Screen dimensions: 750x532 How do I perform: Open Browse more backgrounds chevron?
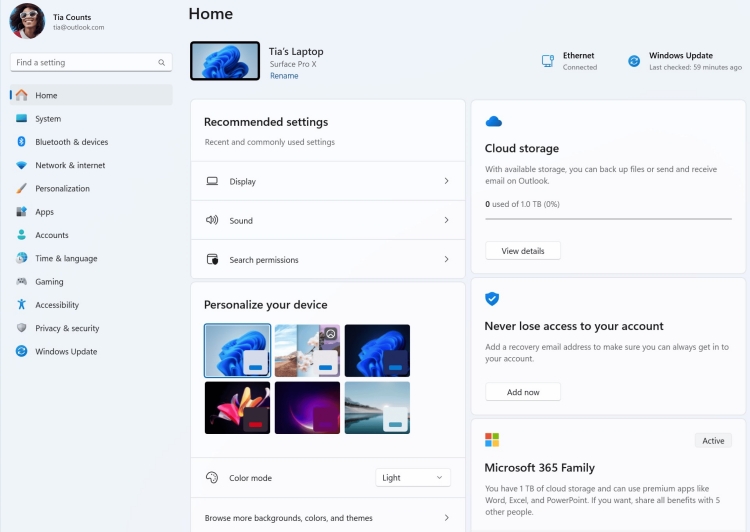pos(446,518)
